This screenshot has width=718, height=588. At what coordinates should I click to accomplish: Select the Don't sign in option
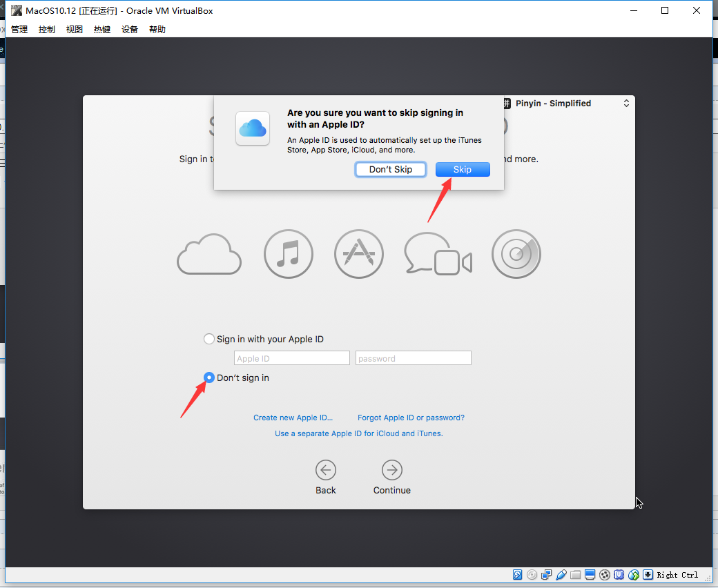tap(208, 378)
